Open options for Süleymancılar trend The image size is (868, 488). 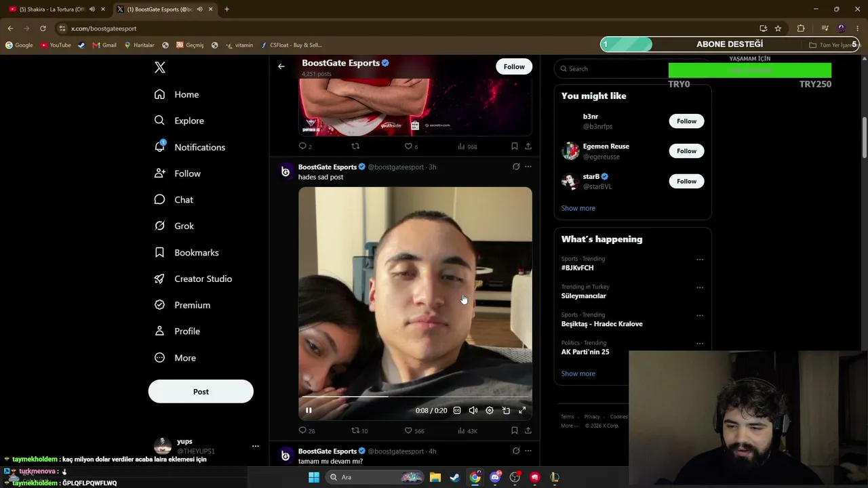700,287
